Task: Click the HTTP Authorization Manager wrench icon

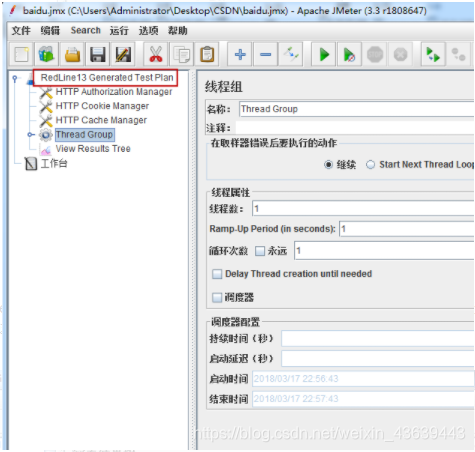Action: pos(46,92)
